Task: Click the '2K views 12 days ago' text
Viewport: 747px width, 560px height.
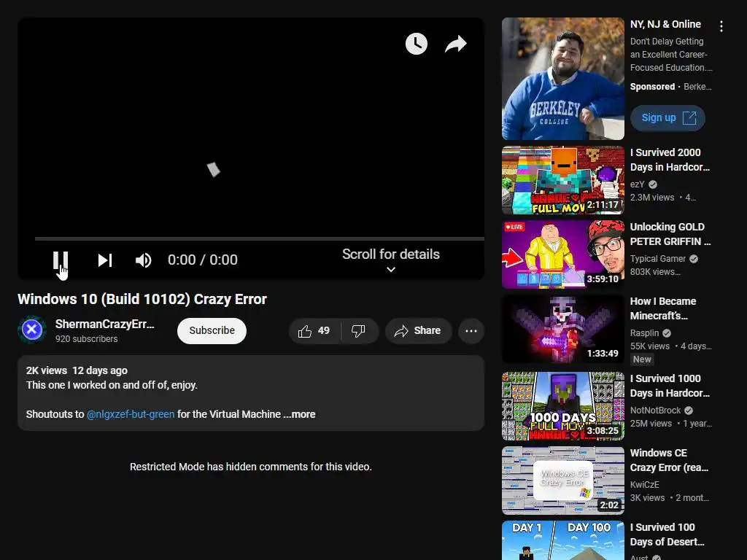Action: click(x=77, y=370)
